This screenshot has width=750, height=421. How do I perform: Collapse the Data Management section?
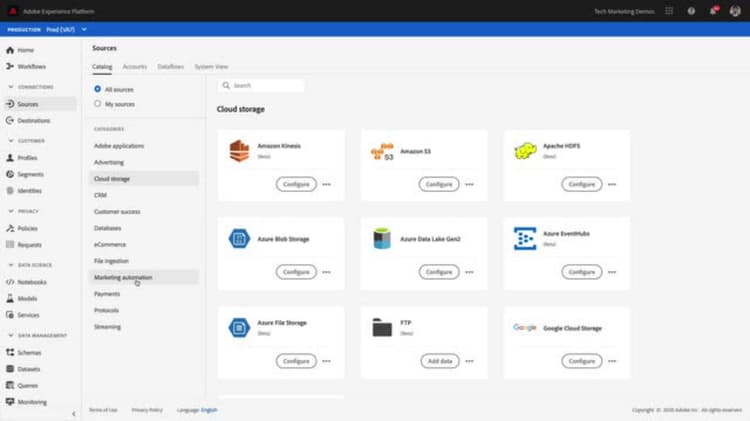tap(11, 335)
